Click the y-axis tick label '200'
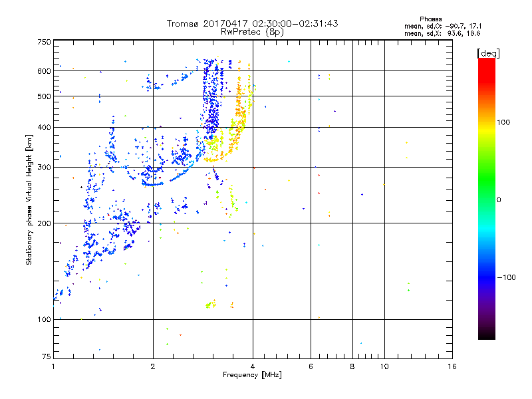The height and width of the screenshot is (399, 532). pyautogui.click(x=44, y=223)
